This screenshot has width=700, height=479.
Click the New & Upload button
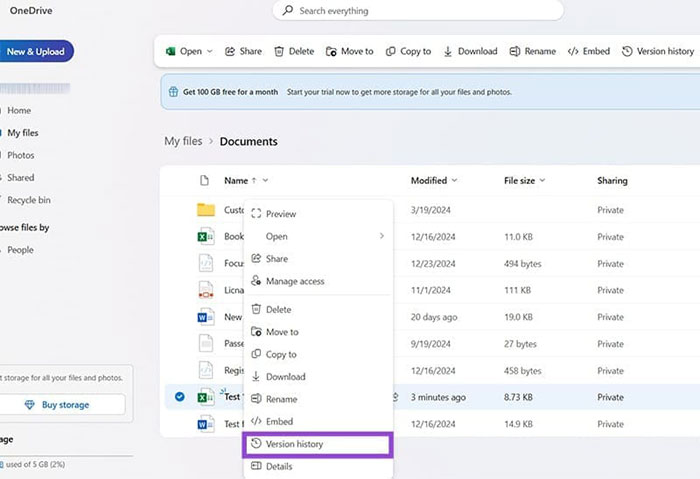click(x=35, y=51)
